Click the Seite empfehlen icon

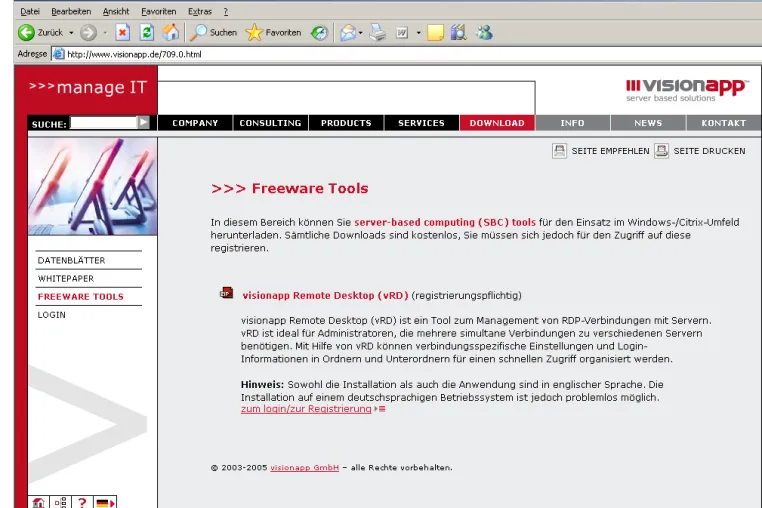point(559,151)
